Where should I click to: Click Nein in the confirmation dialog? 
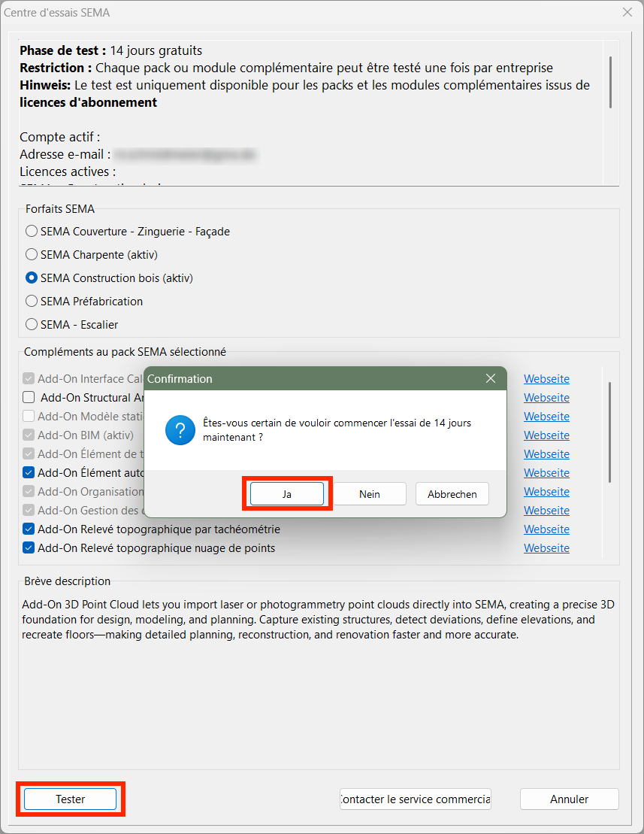(370, 494)
